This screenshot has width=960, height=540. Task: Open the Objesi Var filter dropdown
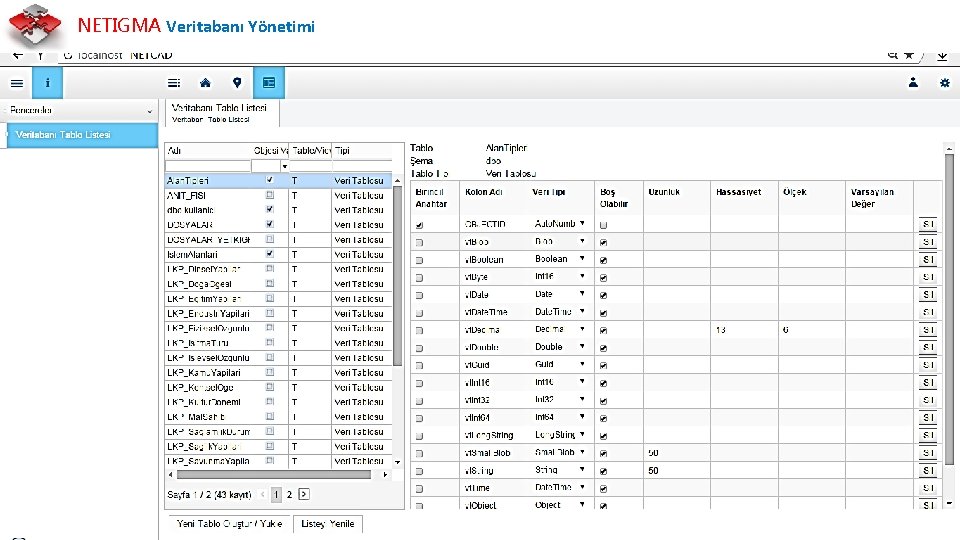(285, 167)
